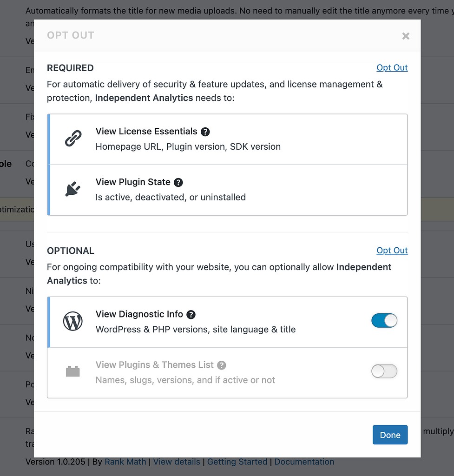
Task: Open the Rank Math link
Action: click(x=125, y=462)
